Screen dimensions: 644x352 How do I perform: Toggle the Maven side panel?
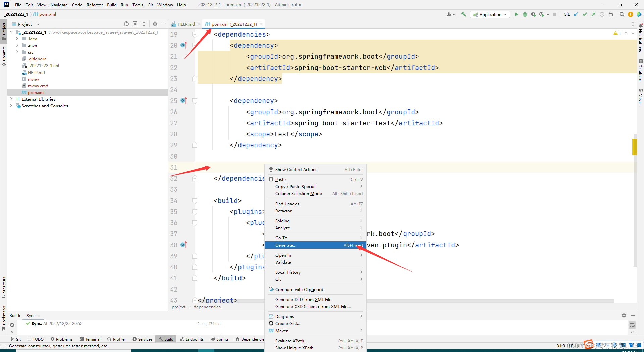[x=640, y=97]
